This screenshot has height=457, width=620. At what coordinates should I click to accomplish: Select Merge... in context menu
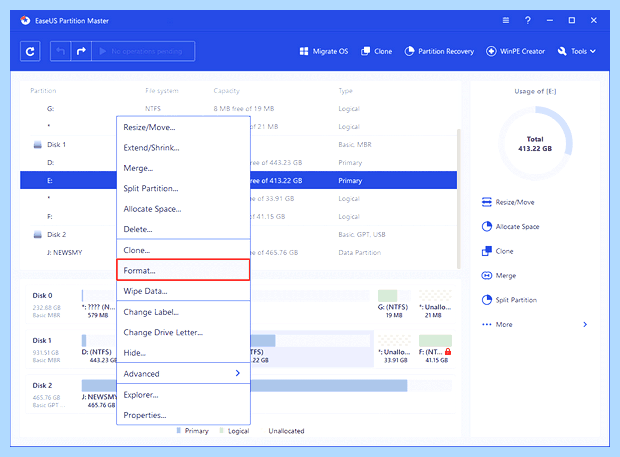click(183, 168)
